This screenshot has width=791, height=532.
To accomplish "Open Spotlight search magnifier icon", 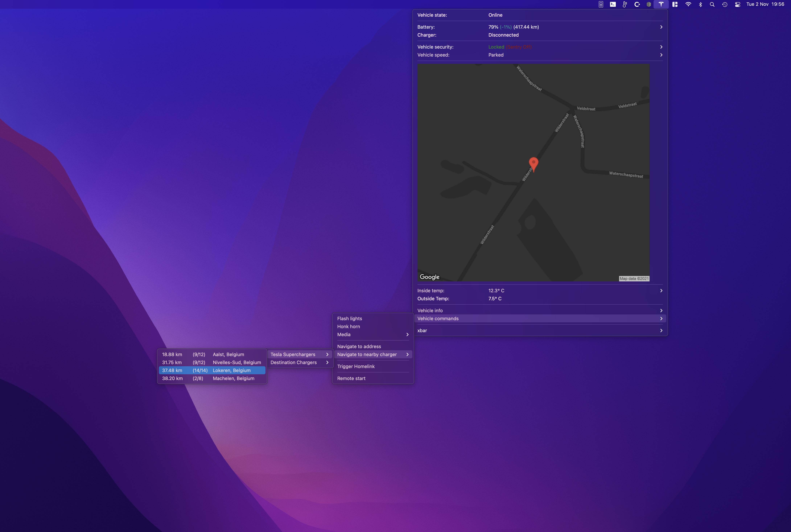I will (712, 4).
